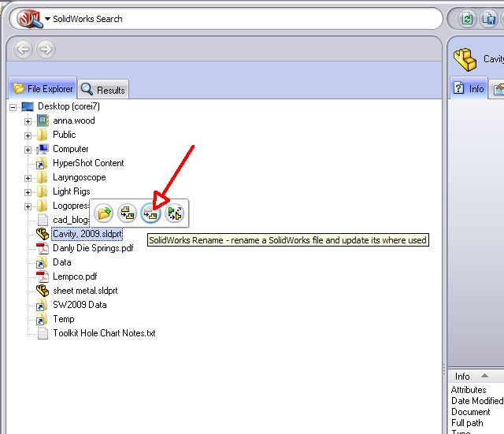Screen dimensions: 504x434
Task: Click the Public folder icon
Action: (42, 135)
